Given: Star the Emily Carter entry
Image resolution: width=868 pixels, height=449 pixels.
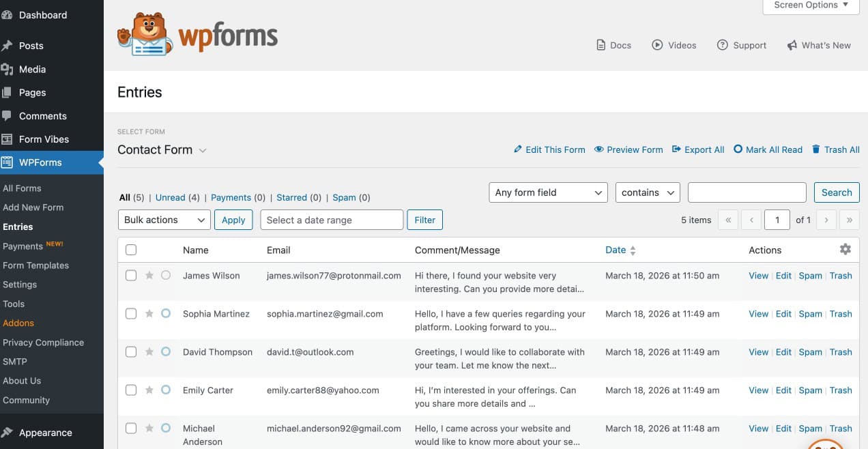Looking at the screenshot, I should 149,390.
